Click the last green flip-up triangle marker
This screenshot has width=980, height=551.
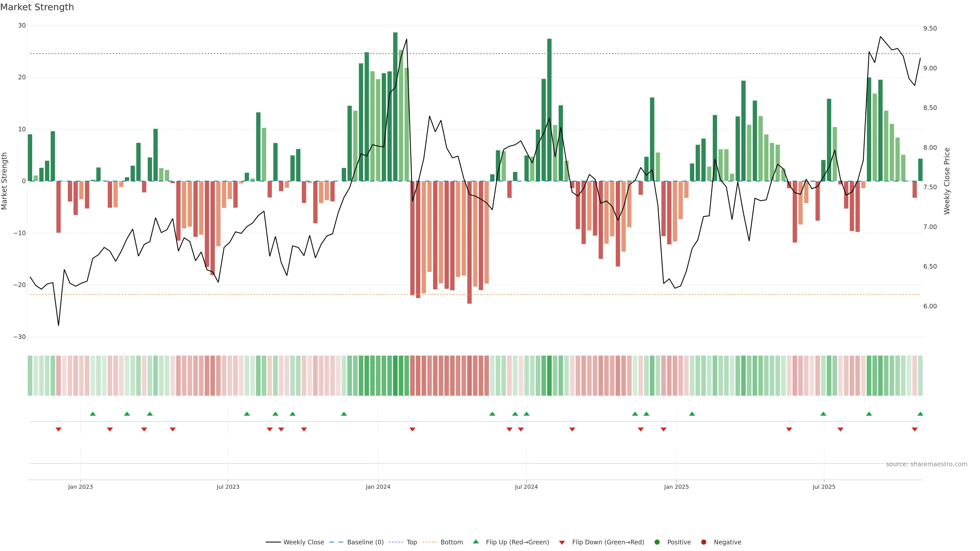pyautogui.click(x=920, y=414)
